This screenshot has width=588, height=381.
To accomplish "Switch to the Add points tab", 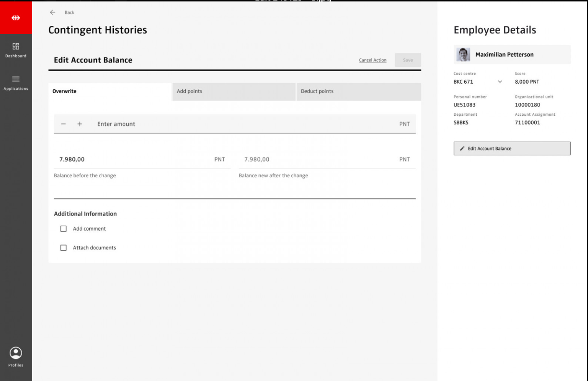I will tap(233, 91).
